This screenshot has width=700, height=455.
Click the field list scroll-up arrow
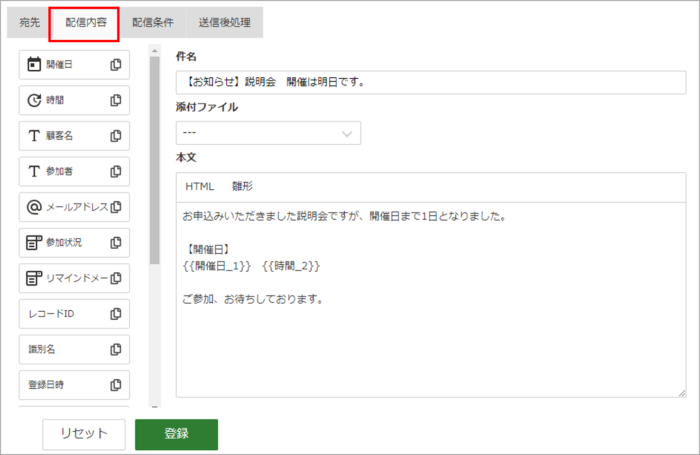(154, 51)
